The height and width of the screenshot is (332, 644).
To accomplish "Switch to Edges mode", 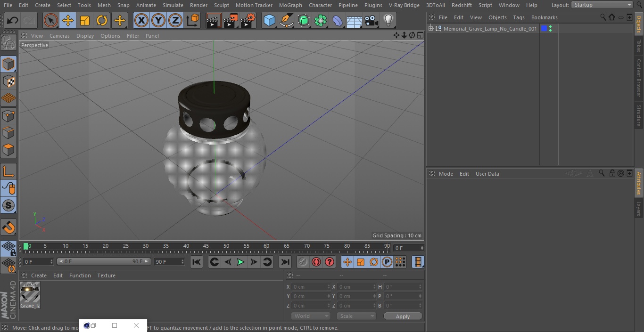I will [8, 133].
